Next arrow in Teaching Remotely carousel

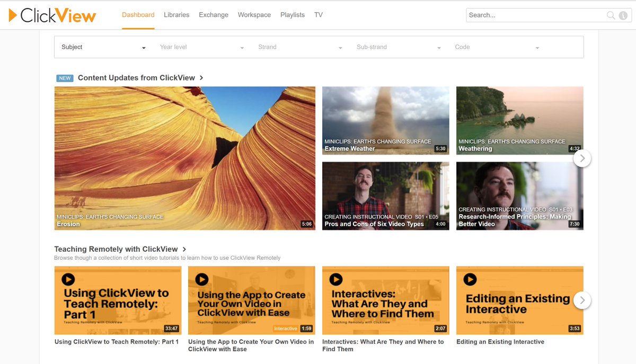click(x=582, y=300)
